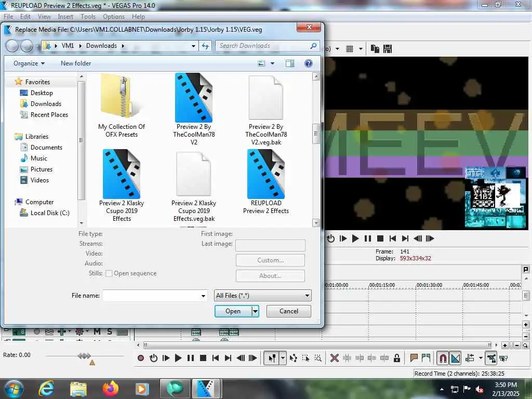Open Internet Explorer from the taskbar

(x=46, y=389)
